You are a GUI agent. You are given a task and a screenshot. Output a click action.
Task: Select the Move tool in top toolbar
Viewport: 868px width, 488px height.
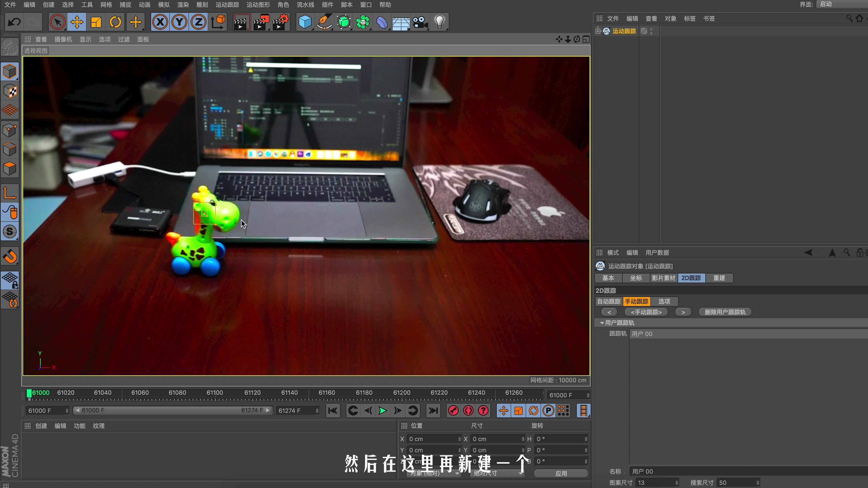pos(77,22)
